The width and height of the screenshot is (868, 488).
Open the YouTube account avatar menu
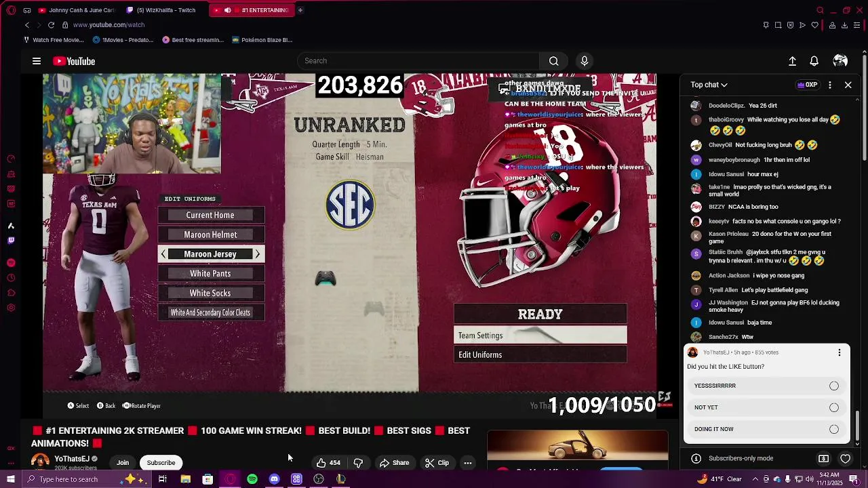(840, 61)
